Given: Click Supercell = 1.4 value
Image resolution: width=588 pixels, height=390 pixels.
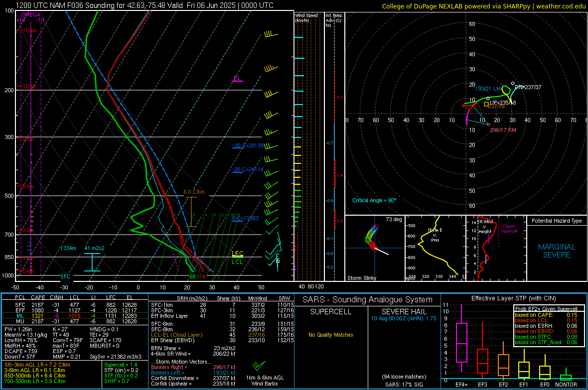Looking at the screenshot, I should [121, 365].
